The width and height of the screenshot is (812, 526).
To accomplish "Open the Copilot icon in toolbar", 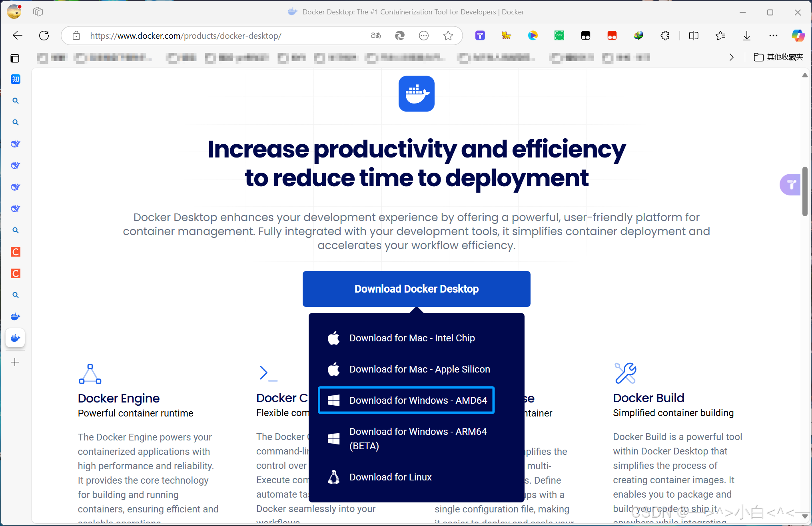I will (x=798, y=36).
